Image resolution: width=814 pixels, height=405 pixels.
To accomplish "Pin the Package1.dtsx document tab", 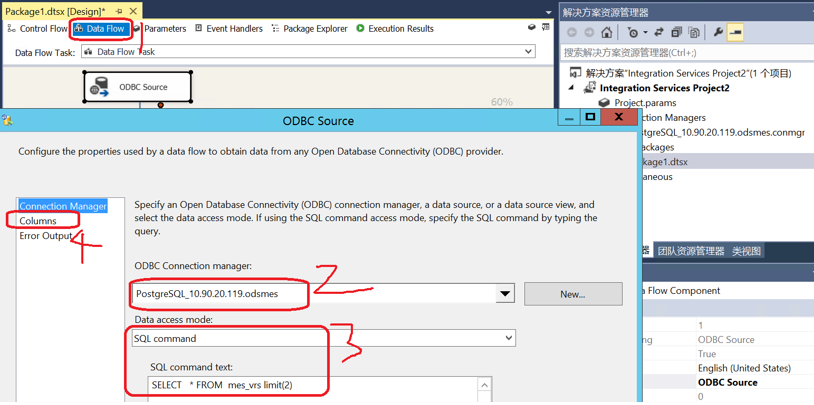I will (x=119, y=11).
